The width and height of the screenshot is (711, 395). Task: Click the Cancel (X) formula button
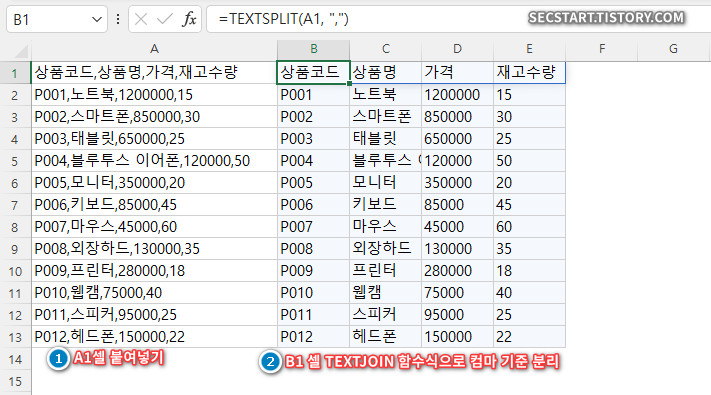click(141, 19)
